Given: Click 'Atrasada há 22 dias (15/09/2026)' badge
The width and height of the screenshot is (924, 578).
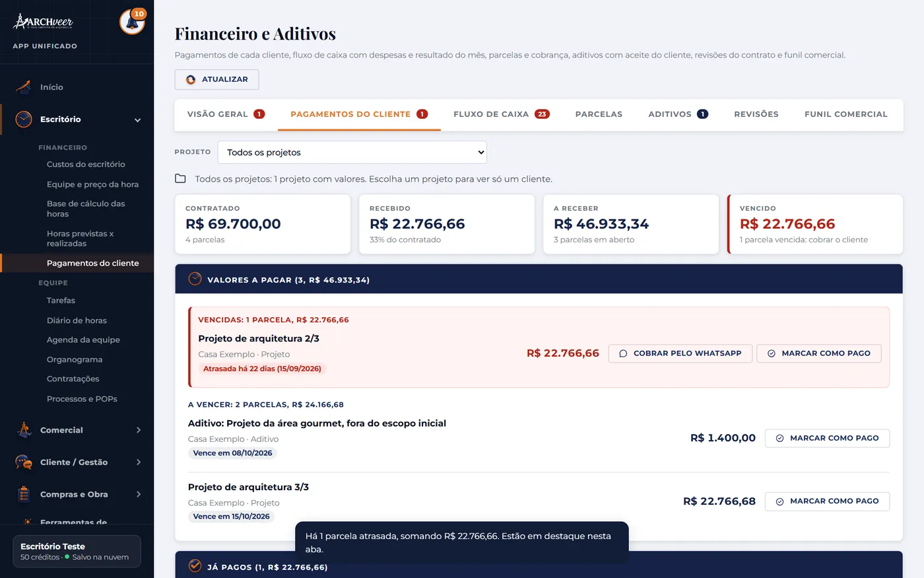Looking at the screenshot, I should tap(262, 369).
